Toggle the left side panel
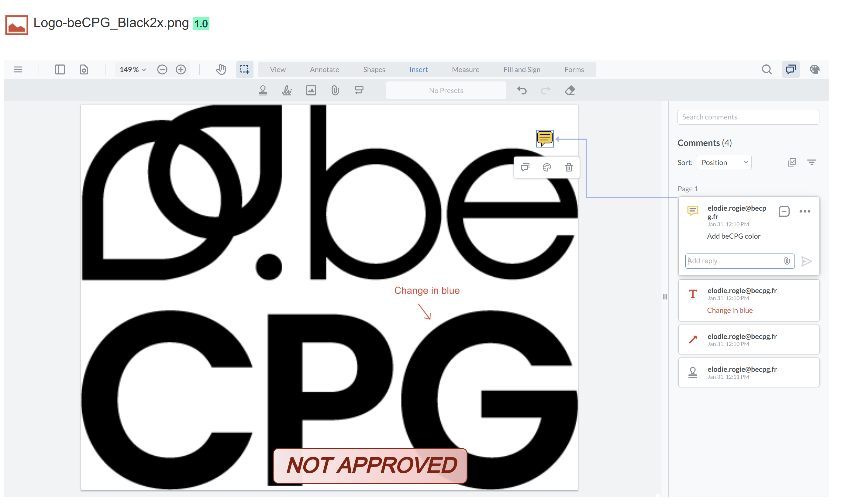This screenshot has width=841, height=504. click(60, 70)
